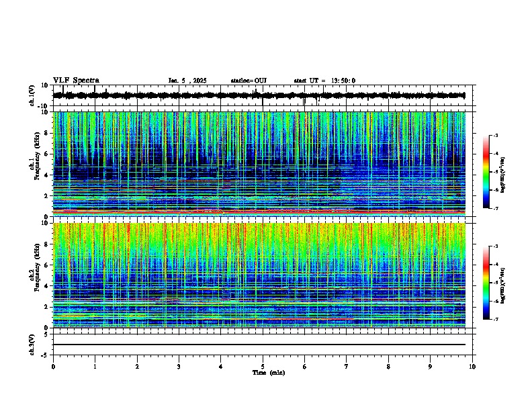Click the 4 kHz tick on ch.2 spectrogram

pyautogui.click(x=47, y=286)
